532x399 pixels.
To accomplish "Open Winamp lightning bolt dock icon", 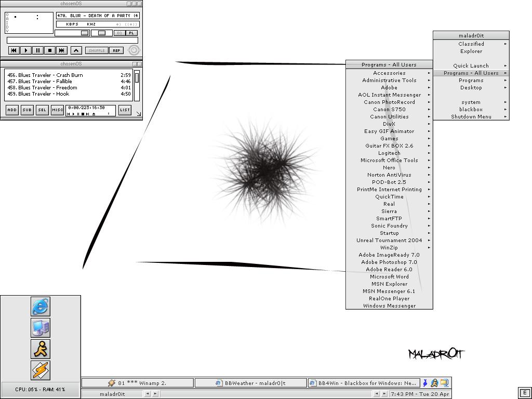I will click(41, 370).
